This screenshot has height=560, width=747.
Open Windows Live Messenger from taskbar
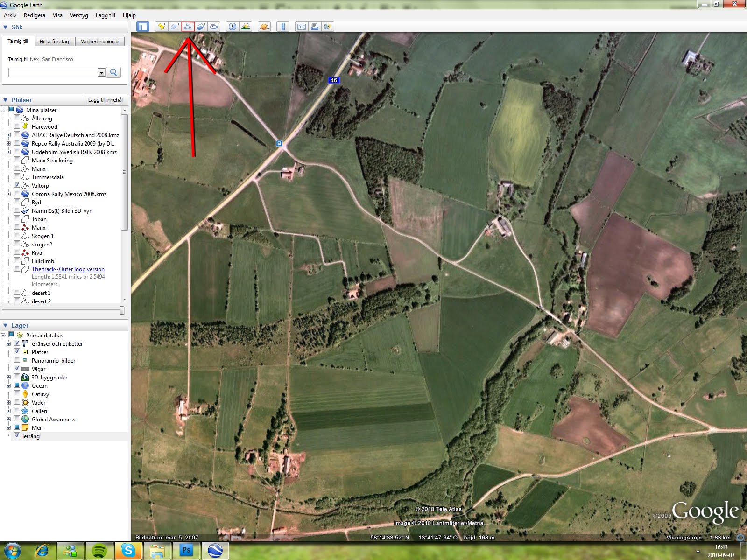[71, 551]
